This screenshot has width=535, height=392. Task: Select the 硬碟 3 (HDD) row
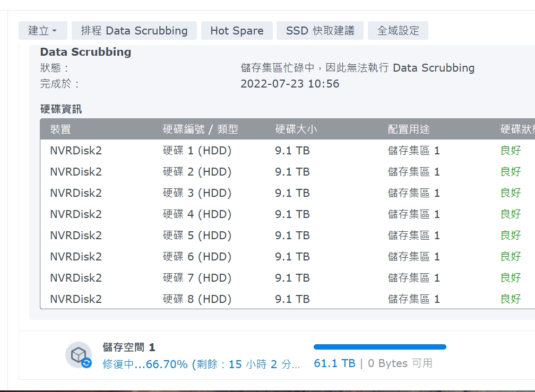coord(197,193)
